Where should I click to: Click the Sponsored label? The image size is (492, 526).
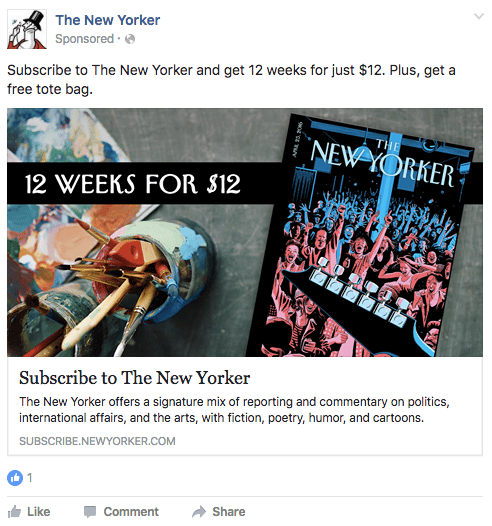coord(85,39)
